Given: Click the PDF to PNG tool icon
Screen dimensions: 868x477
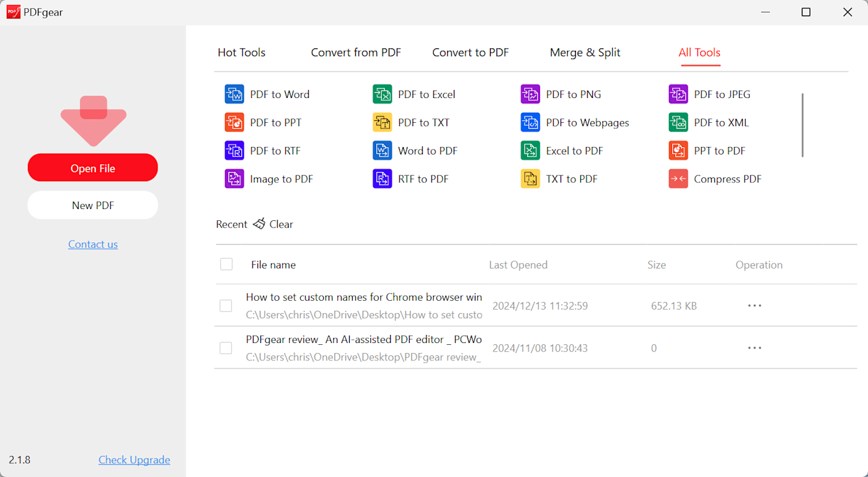Looking at the screenshot, I should pos(530,94).
